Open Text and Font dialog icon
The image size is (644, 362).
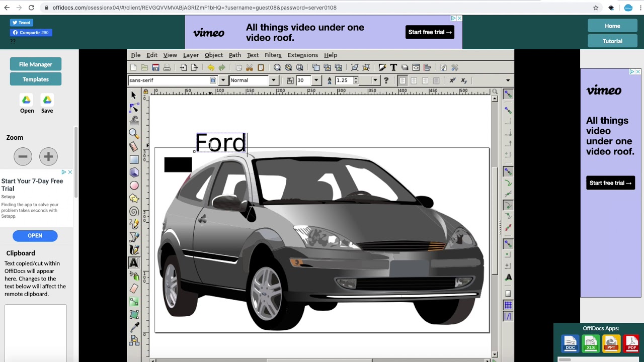tap(393, 67)
